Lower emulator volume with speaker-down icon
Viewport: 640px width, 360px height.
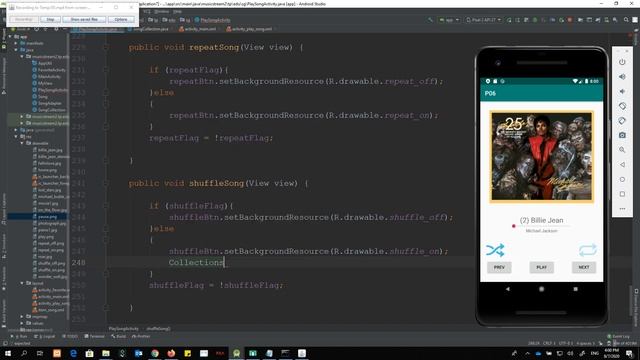pos(622,91)
